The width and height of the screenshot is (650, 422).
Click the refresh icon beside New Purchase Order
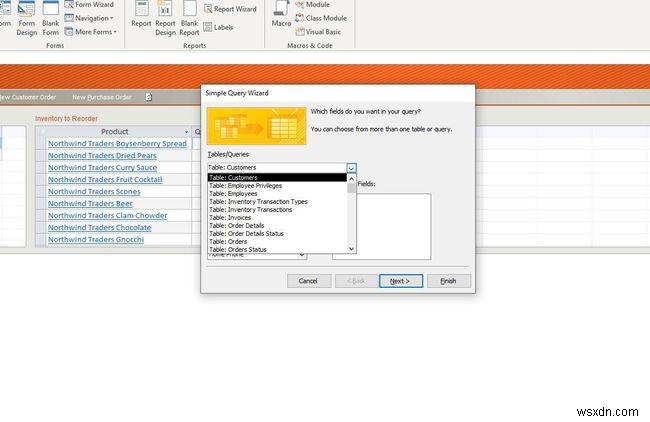click(149, 97)
